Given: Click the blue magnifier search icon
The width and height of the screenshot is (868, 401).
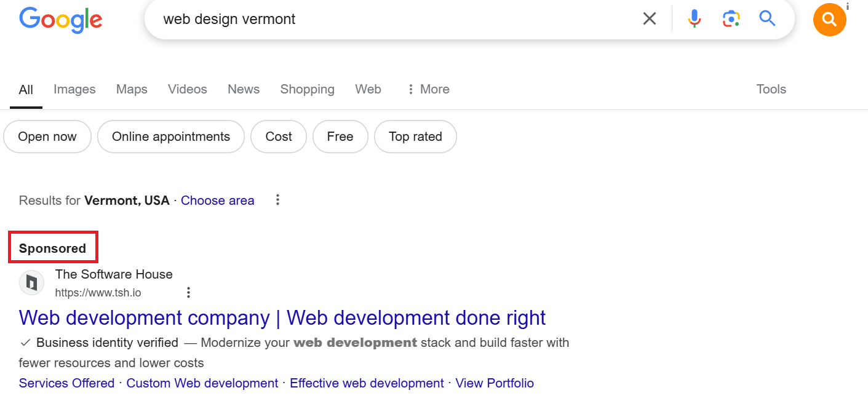Looking at the screenshot, I should point(767,18).
